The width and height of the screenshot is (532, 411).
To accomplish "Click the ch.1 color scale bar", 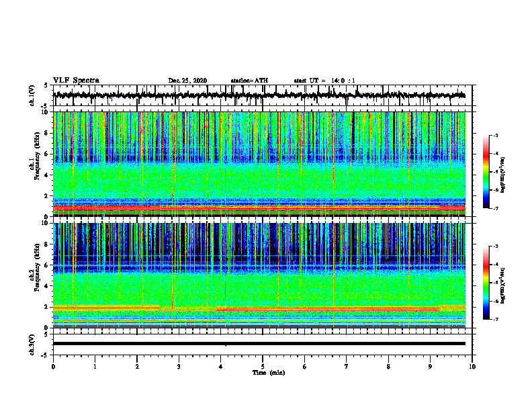I will 486,172.
